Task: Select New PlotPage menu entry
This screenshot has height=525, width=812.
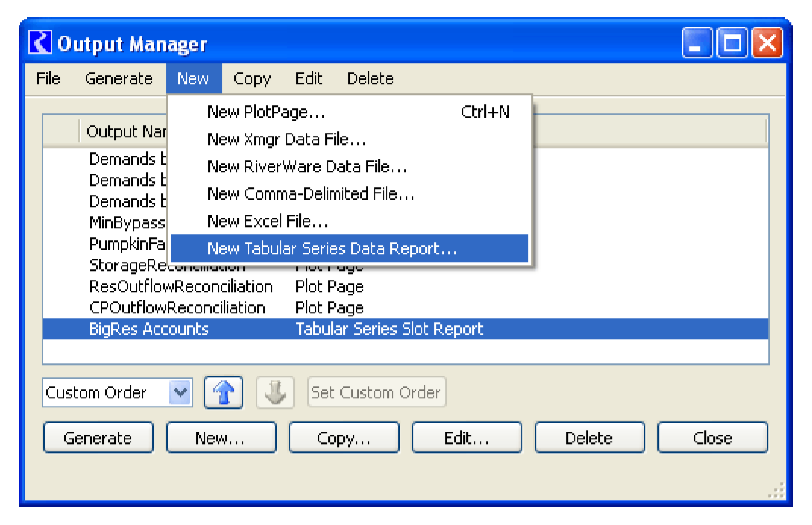Action: click(266, 112)
